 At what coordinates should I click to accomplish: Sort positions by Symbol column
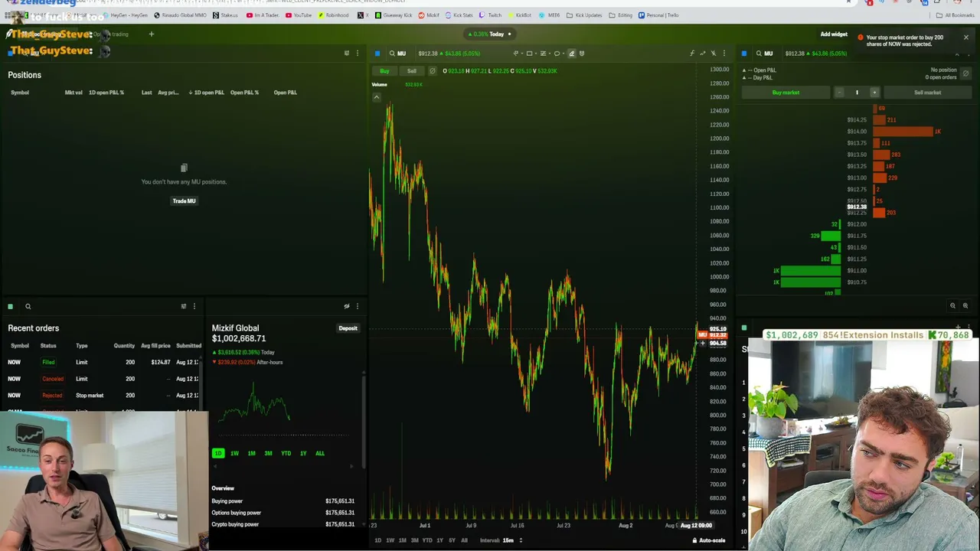pyautogui.click(x=20, y=93)
